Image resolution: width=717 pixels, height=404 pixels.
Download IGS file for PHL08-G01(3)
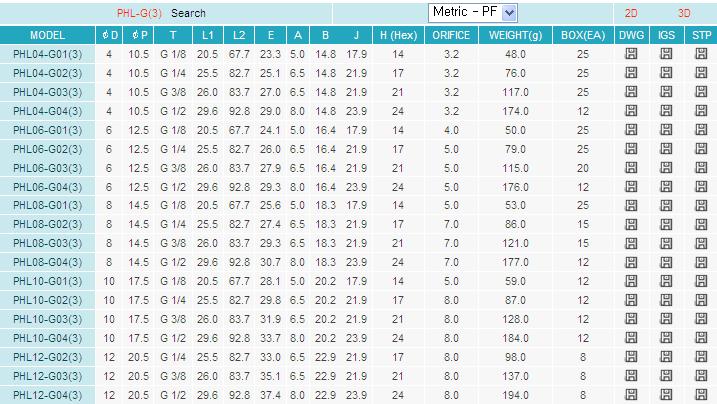666,205
